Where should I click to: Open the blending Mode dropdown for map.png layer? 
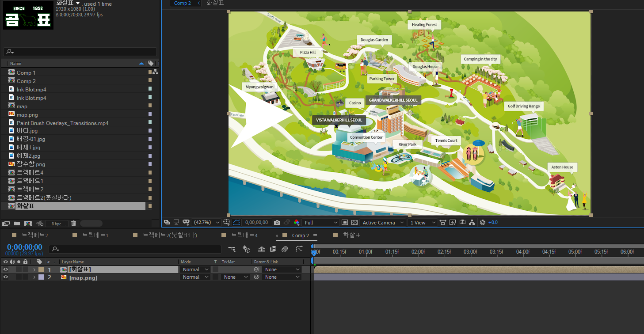pyautogui.click(x=195, y=277)
